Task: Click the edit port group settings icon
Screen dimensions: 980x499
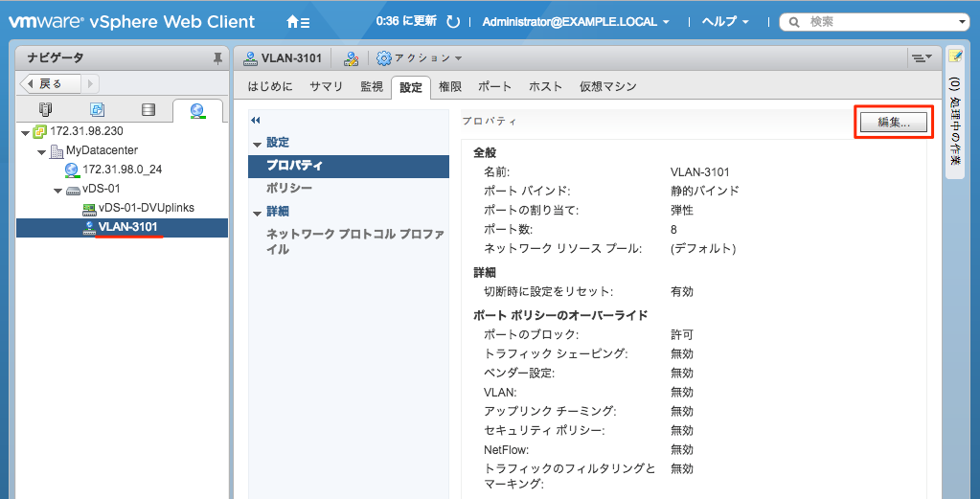Action: [352, 58]
